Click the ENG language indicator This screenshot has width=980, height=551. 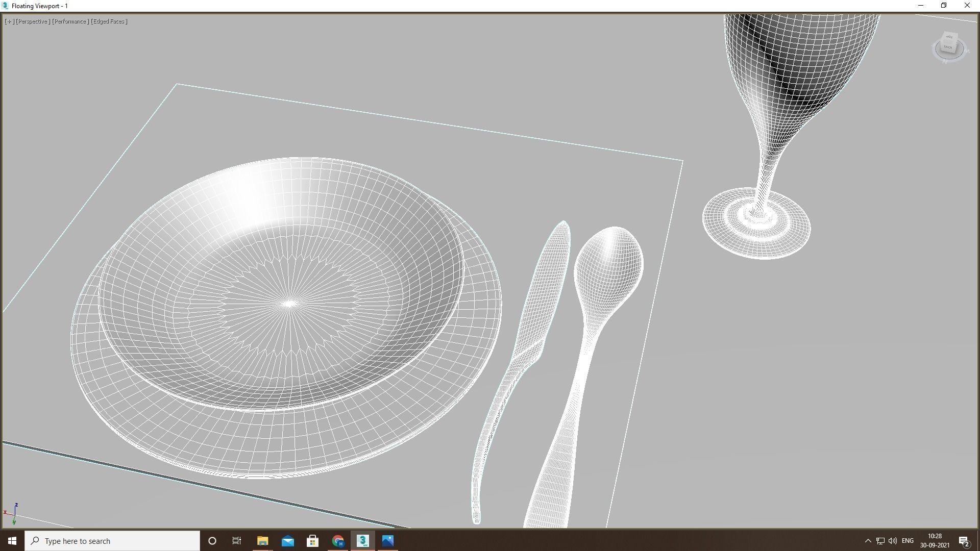click(908, 541)
